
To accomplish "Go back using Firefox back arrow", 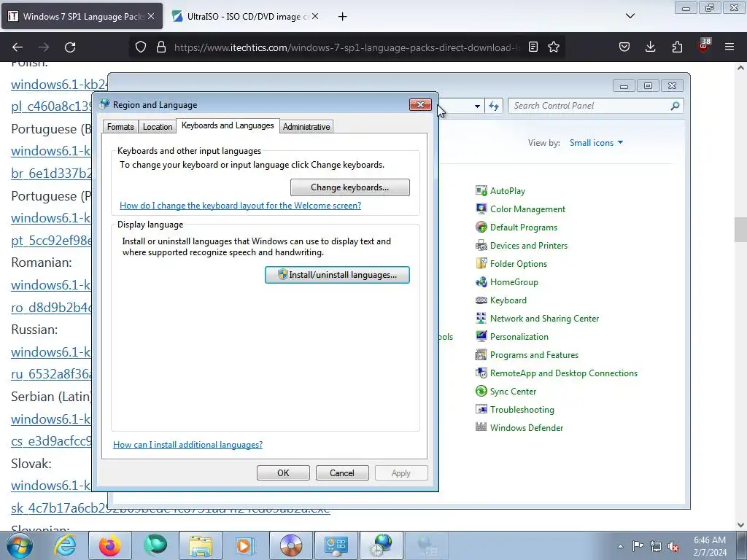I will (x=18, y=47).
